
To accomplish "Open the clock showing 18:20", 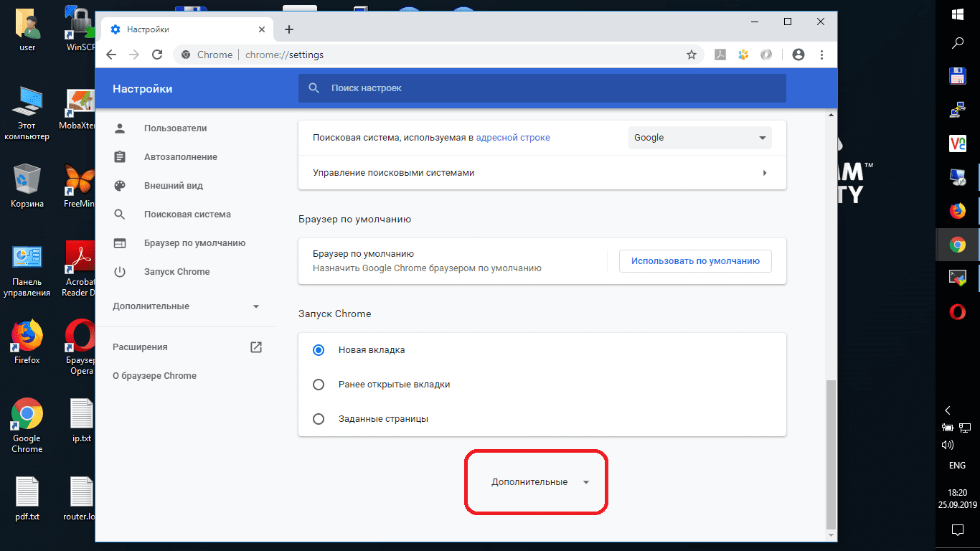I will click(x=958, y=499).
